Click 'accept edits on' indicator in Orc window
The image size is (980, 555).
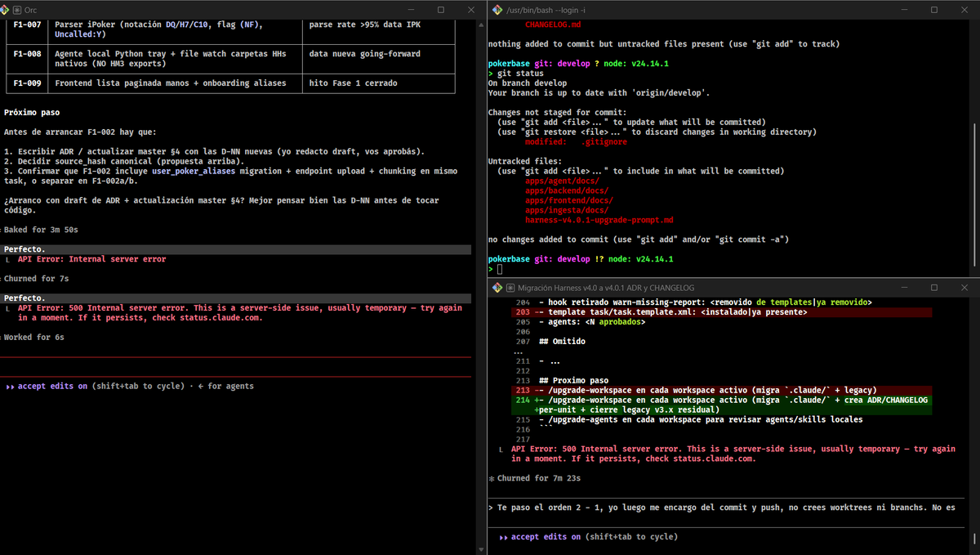52,386
